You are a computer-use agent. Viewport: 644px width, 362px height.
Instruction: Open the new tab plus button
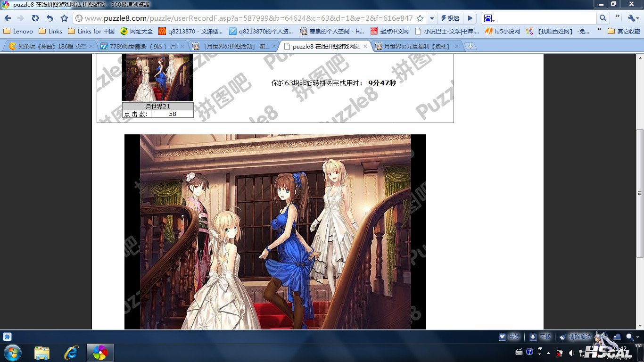pyautogui.click(x=470, y=46)
